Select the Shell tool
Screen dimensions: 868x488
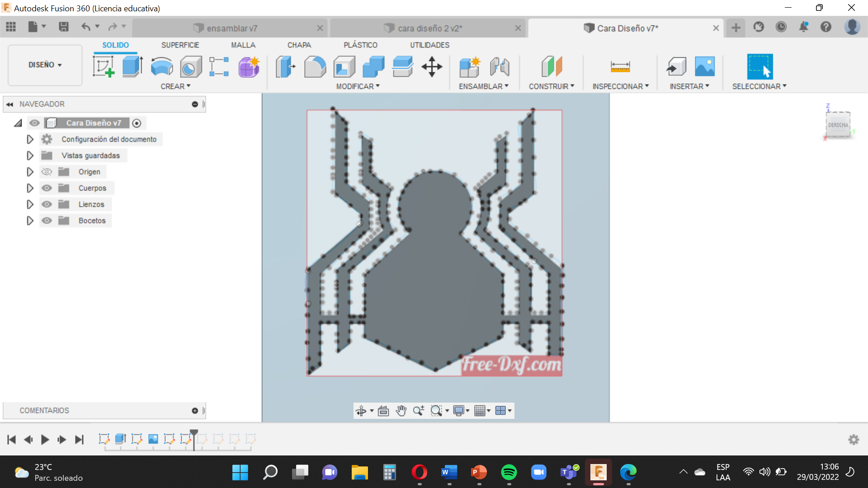pos(344,67)
